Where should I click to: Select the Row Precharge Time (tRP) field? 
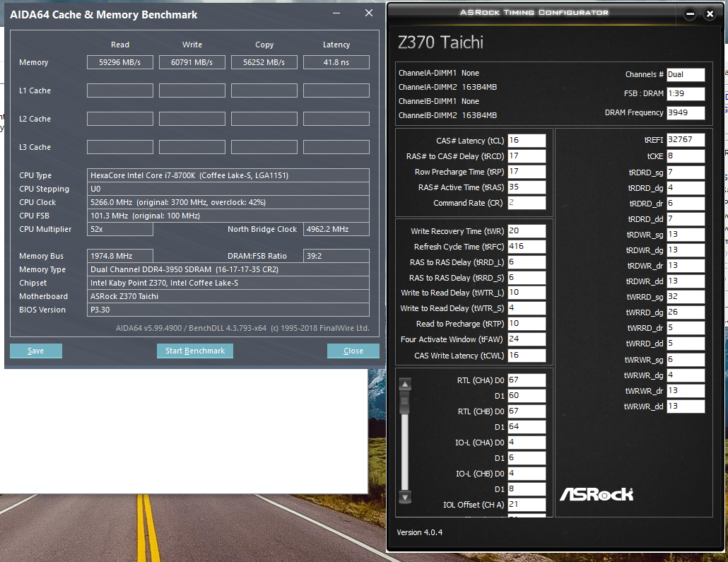527,172
